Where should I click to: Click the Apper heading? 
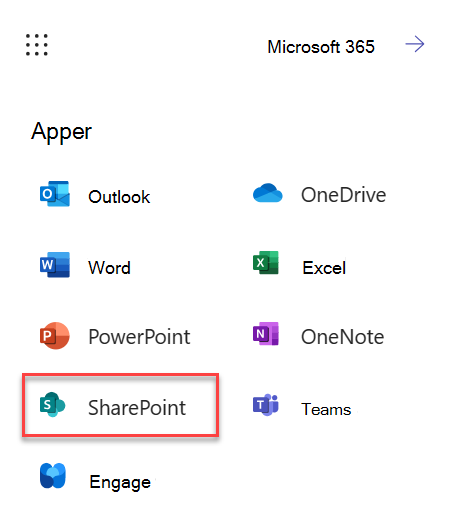61,132
